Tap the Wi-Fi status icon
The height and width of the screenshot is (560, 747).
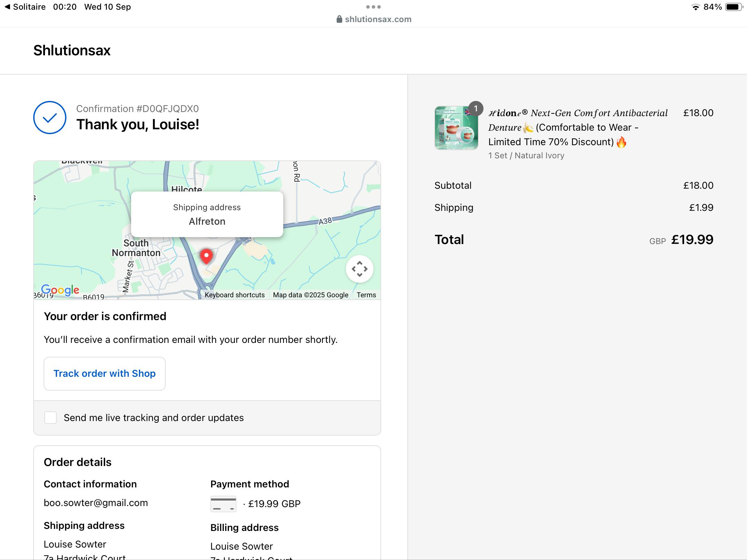(695, 7)
